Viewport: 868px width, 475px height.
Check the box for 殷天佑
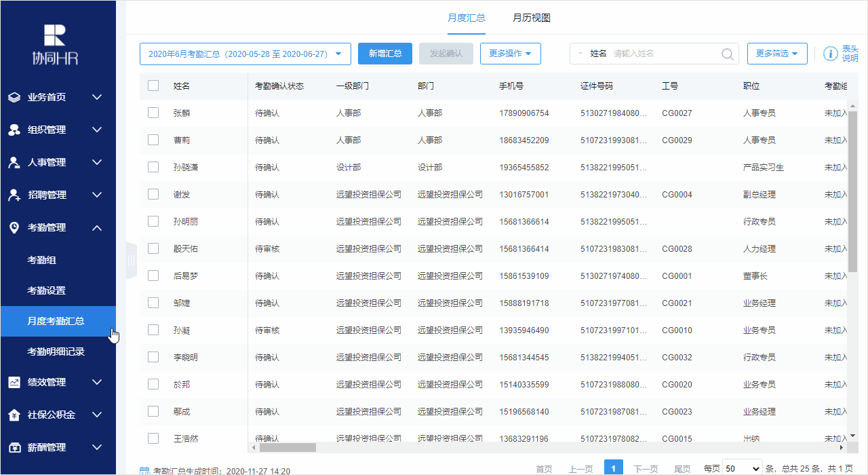pyautogui.click(x=153, y=249)
